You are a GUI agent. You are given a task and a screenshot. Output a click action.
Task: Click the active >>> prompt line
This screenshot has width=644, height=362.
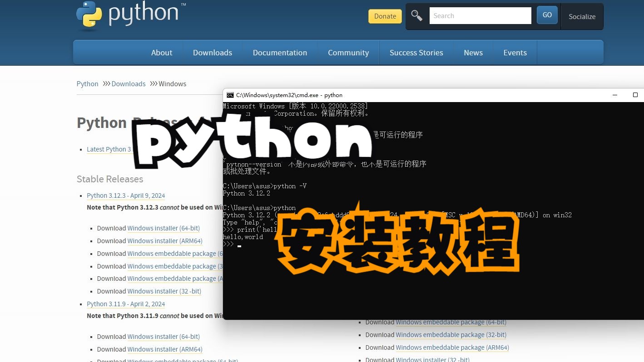pyautogui.click(x=232, y=244)
